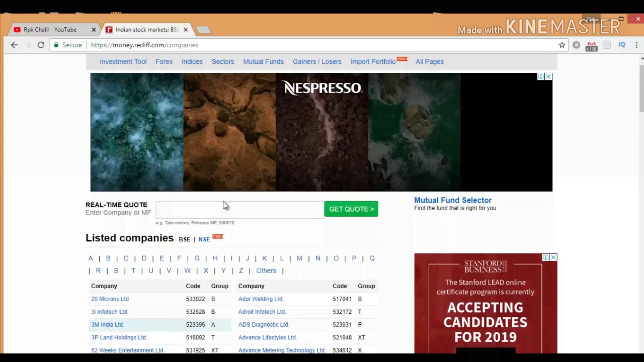Filter companies by letter D
Screen dimensions: 644x362
[144, 258]
